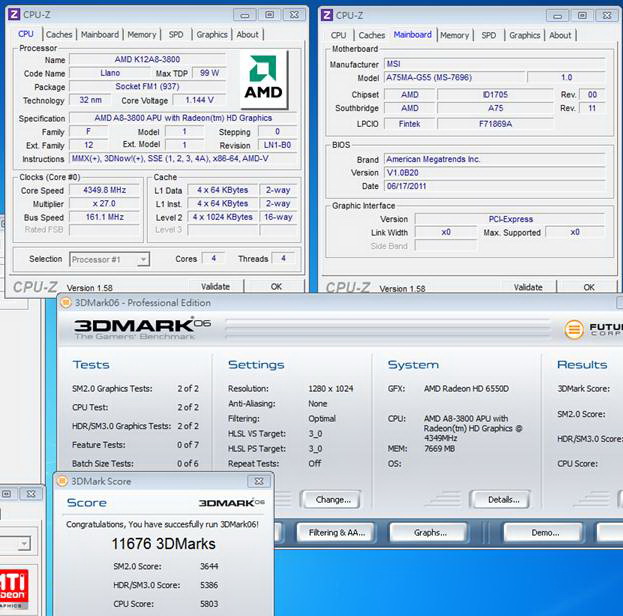Click the Change... settings button
Image resolution: width=623 pixels, height=616 pixels.
331,500
